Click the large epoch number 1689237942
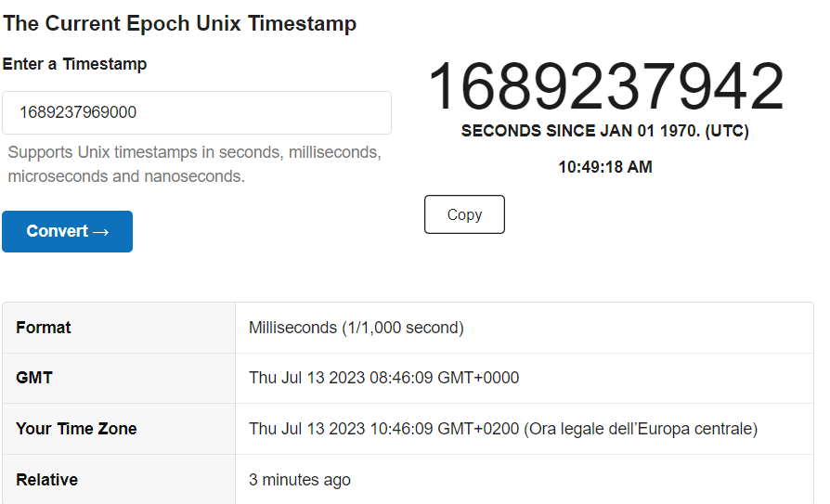 coord(604,86)
